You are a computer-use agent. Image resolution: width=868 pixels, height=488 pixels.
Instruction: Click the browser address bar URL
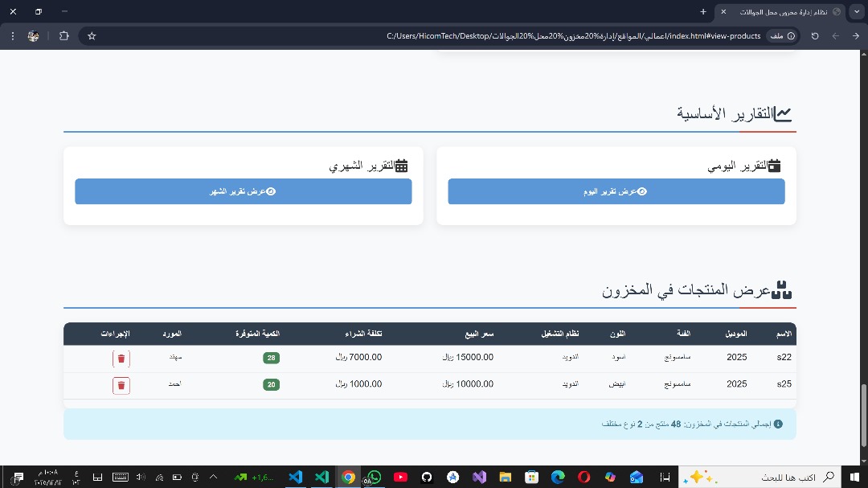pyautogui.click(x=574, y=36)
